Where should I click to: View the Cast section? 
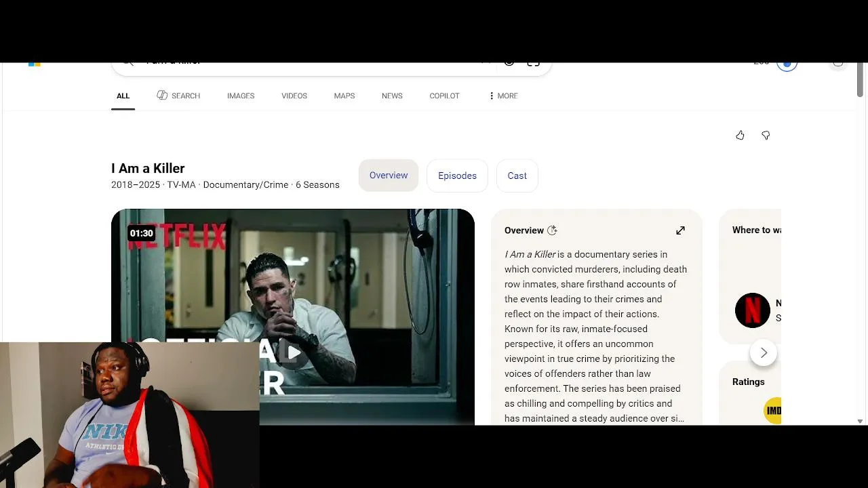coord(517,176)
